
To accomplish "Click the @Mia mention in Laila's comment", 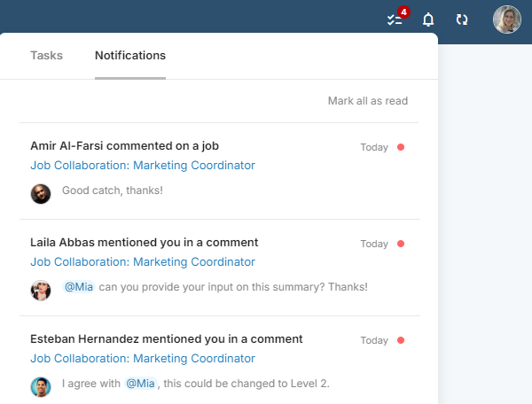I will tap(79, 287).
